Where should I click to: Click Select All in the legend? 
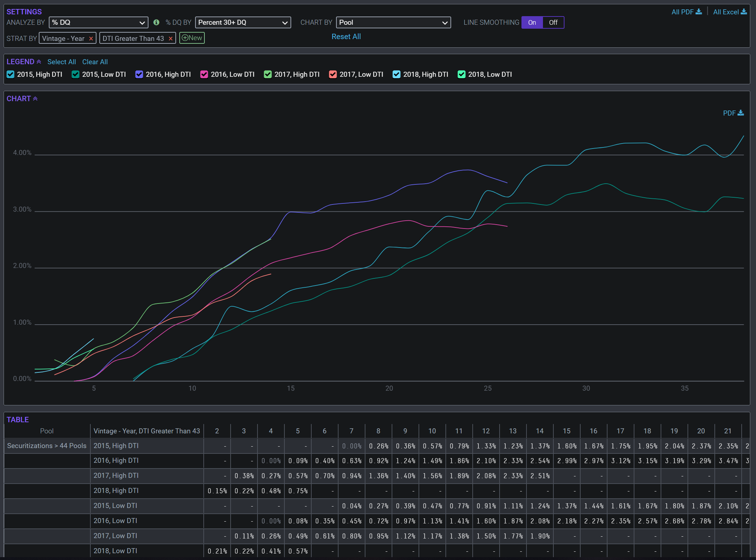pos(61,62)
